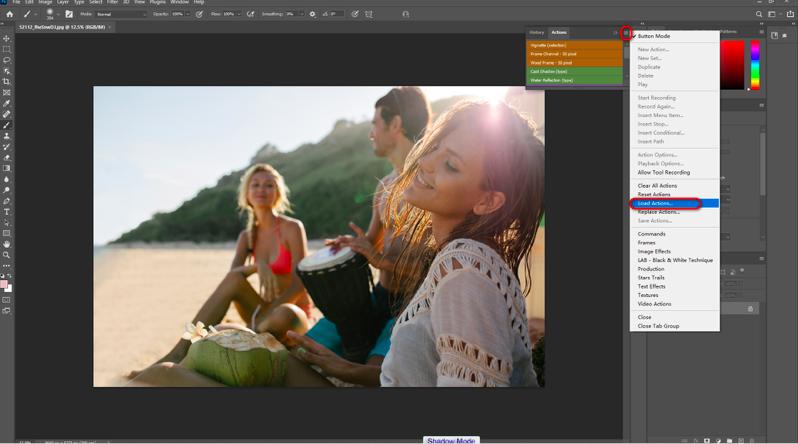Run the Cast Shadow (type) action
This screenshot has height=444, width=798.
click(574, 72)
